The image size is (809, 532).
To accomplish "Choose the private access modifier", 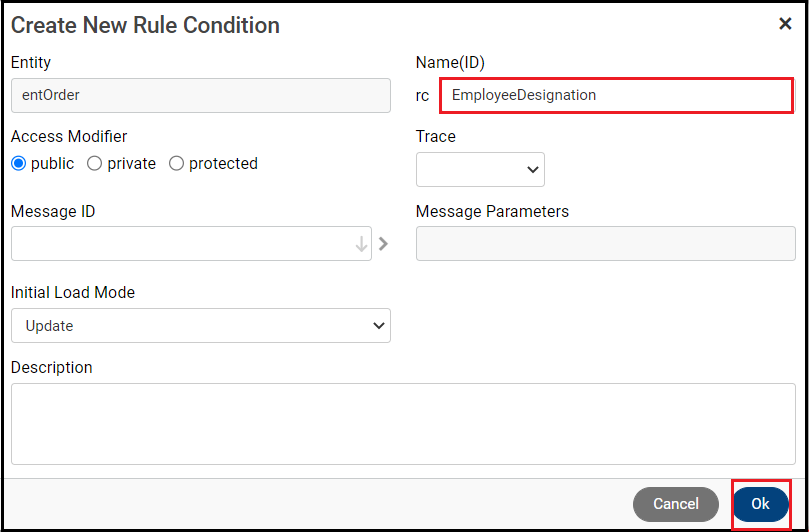I will [x=95, y=164].
